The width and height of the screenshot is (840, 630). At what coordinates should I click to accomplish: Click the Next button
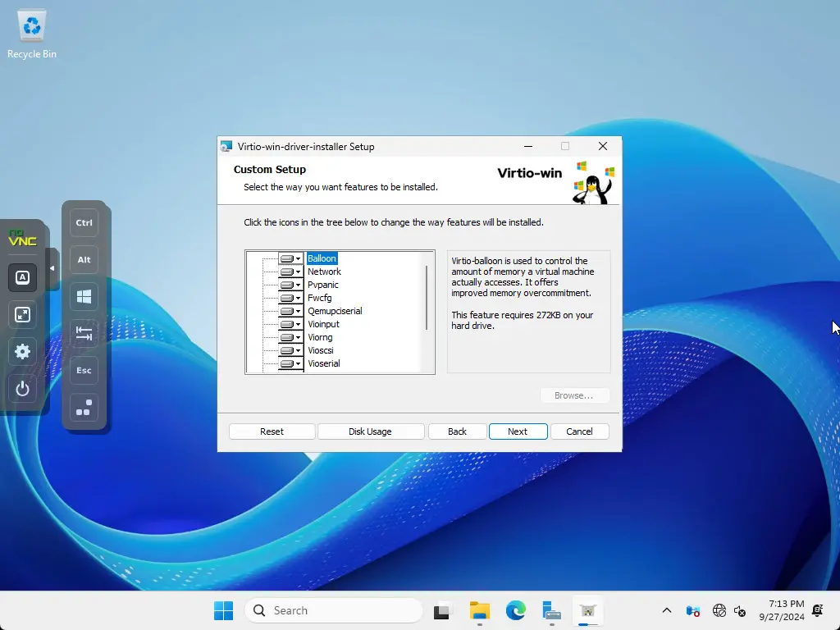click(518, 431)
